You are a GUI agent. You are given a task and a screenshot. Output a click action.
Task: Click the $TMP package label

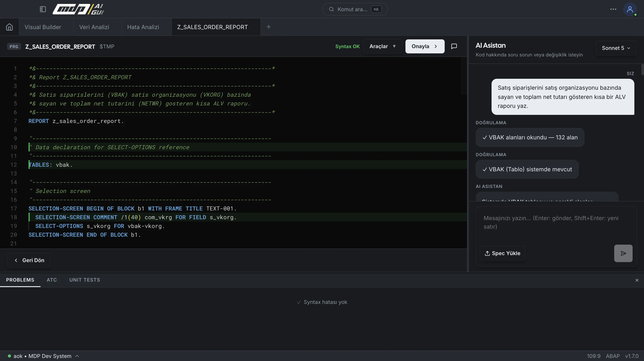click(x=107, y=46)
